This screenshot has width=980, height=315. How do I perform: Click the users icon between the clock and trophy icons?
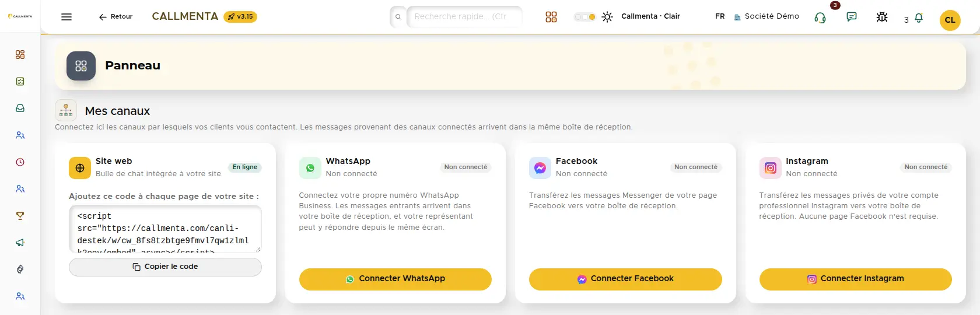(x=20, y=189)
